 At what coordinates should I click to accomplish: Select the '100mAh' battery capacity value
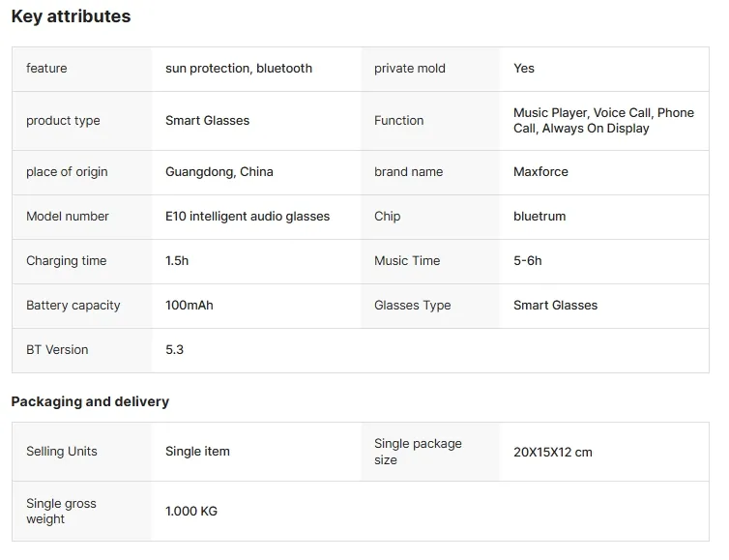click(190, 306)
